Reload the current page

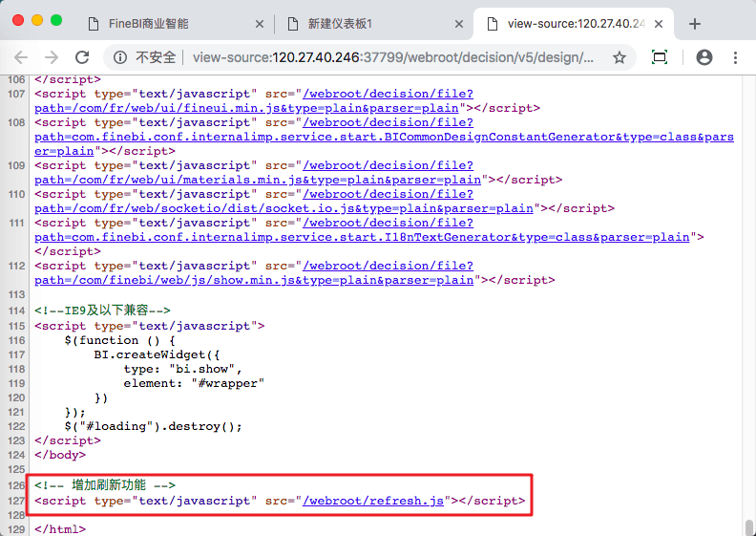(x=82, y=57)
